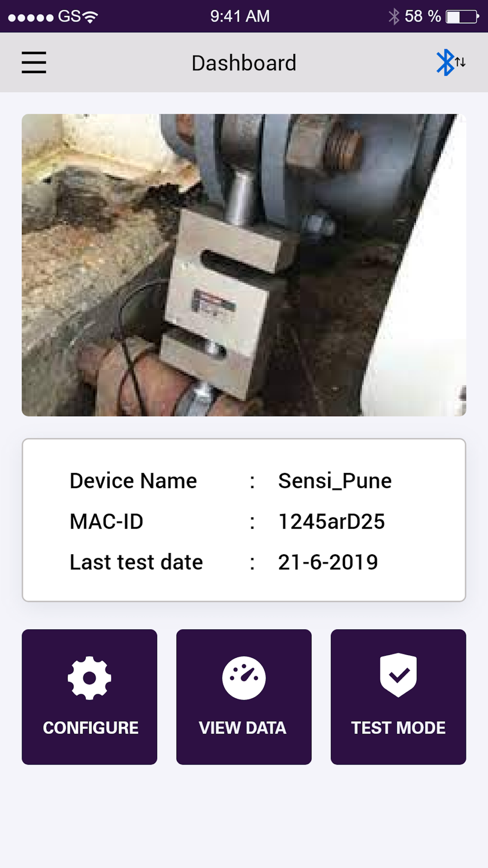Tap the 58 % battery percentage
Image resolution: width=488 pixels, height=868 pixels.
tap(423, 17)
